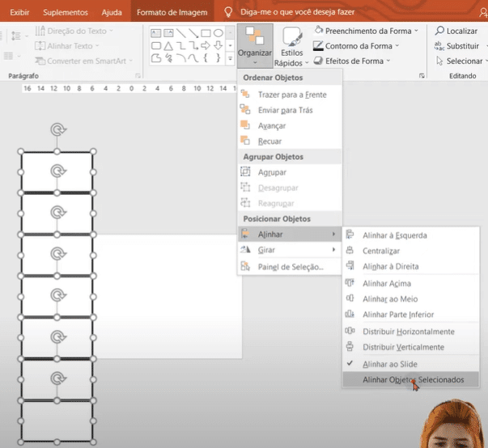
Task: Click Estilos Rápidos button
Action: pos(291,47)
